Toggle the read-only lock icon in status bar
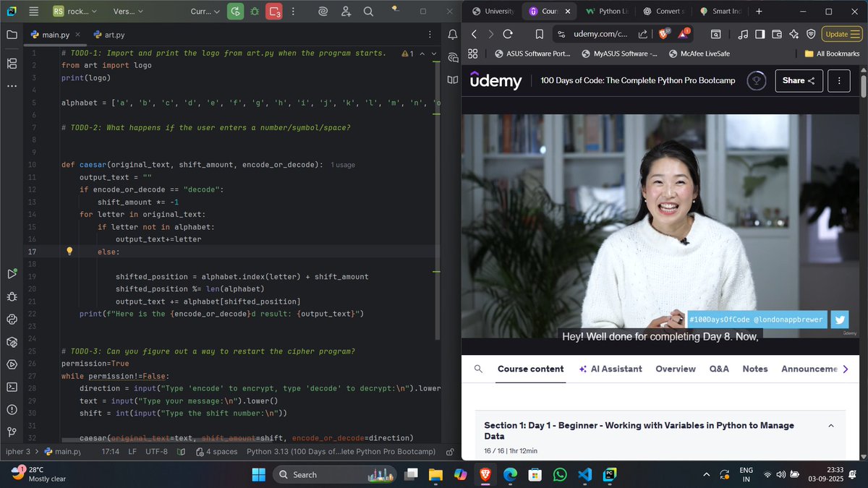Image resolution: width=868 pixels, height=488 pixels. click(451, 451)
